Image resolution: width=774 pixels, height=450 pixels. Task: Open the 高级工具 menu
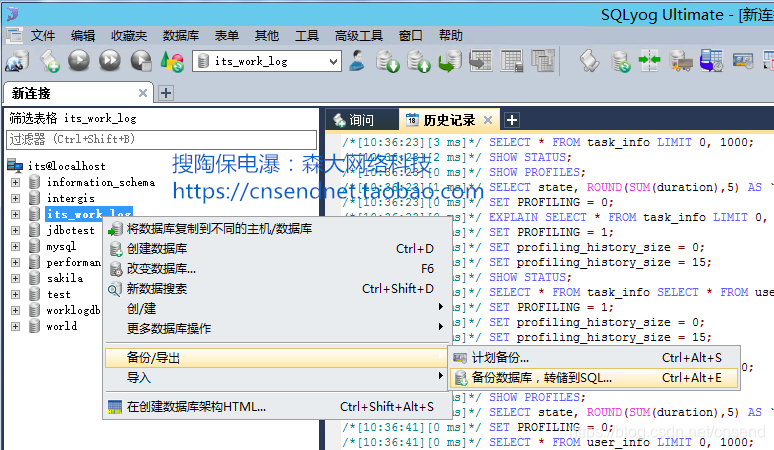[x=358, y=36]
